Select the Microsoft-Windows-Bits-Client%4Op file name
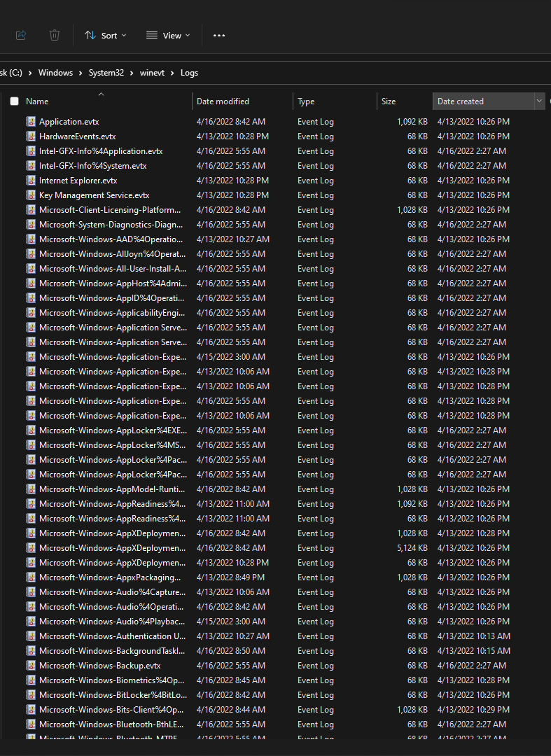 pyautogui.click(x=111, y=710)
